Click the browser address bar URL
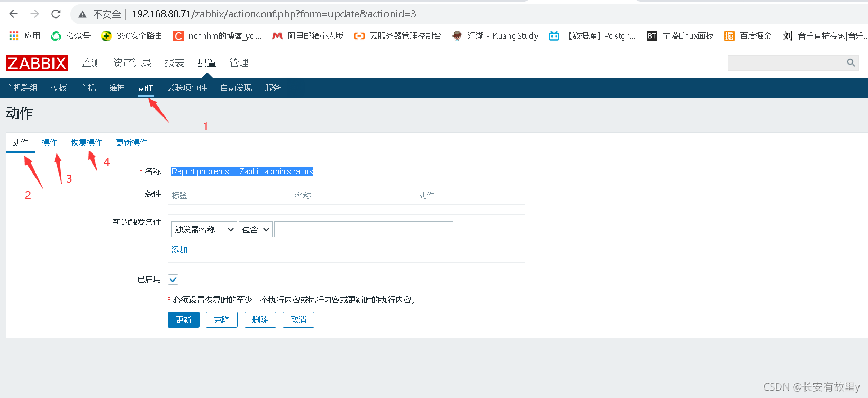Image resolution: width=868 pixels, height=398 pixels. pos(274,14)
